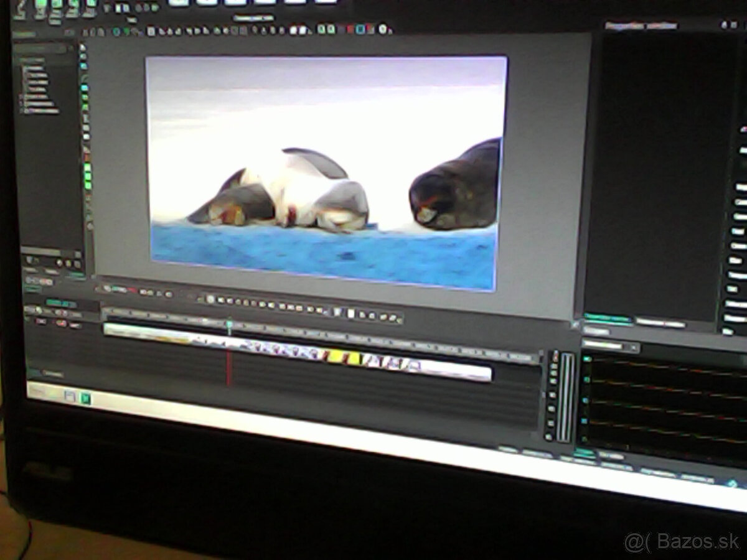Click the green icon on the Windows taskbar
This screenshot has width=747, height=560.
point(85,398)
